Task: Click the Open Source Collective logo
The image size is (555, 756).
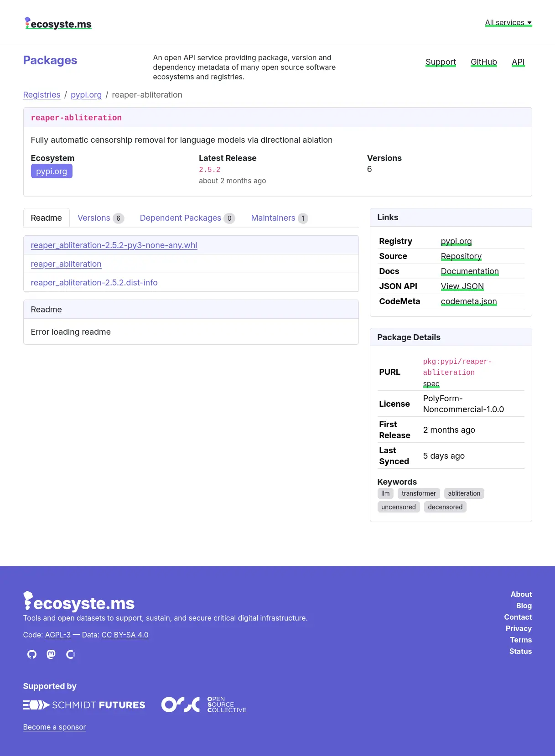Action: tap(204, 704)
